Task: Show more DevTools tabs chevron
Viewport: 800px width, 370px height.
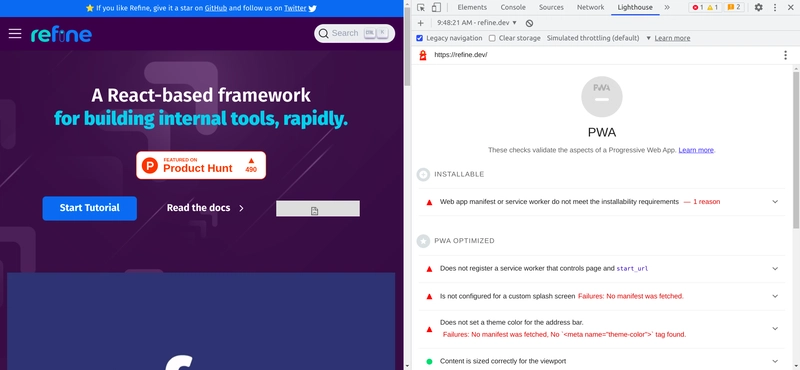Action: coord(667,7)
